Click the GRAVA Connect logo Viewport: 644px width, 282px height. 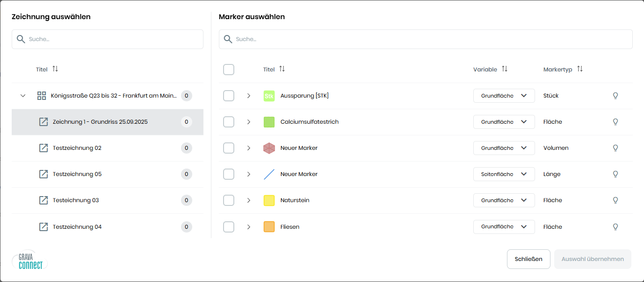click(x=30, y=261)
